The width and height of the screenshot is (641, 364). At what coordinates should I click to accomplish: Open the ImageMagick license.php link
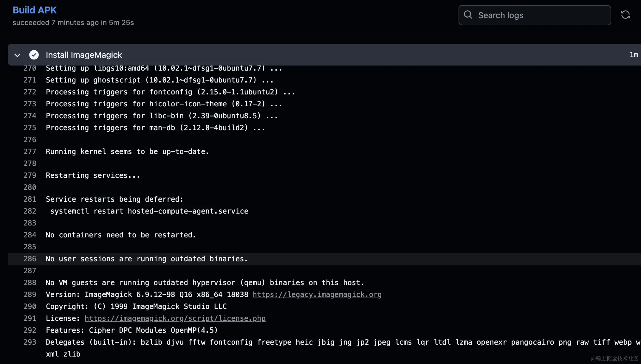point(175,318)
